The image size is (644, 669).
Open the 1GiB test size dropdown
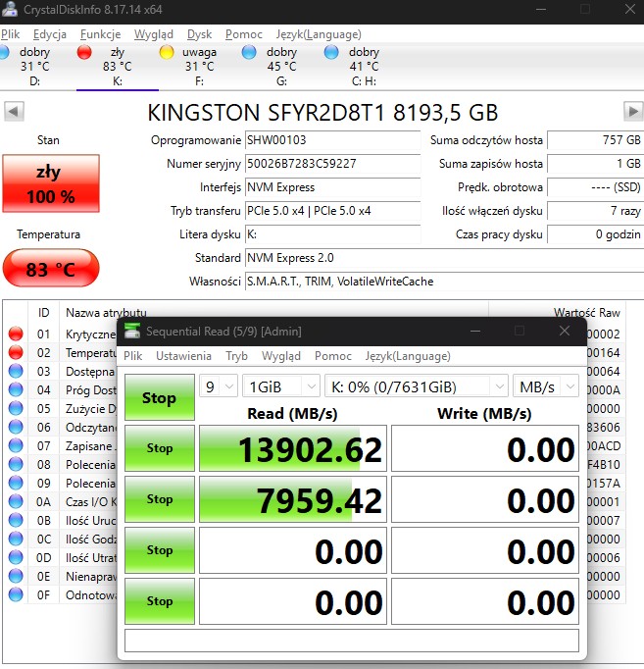coord(280,386)
